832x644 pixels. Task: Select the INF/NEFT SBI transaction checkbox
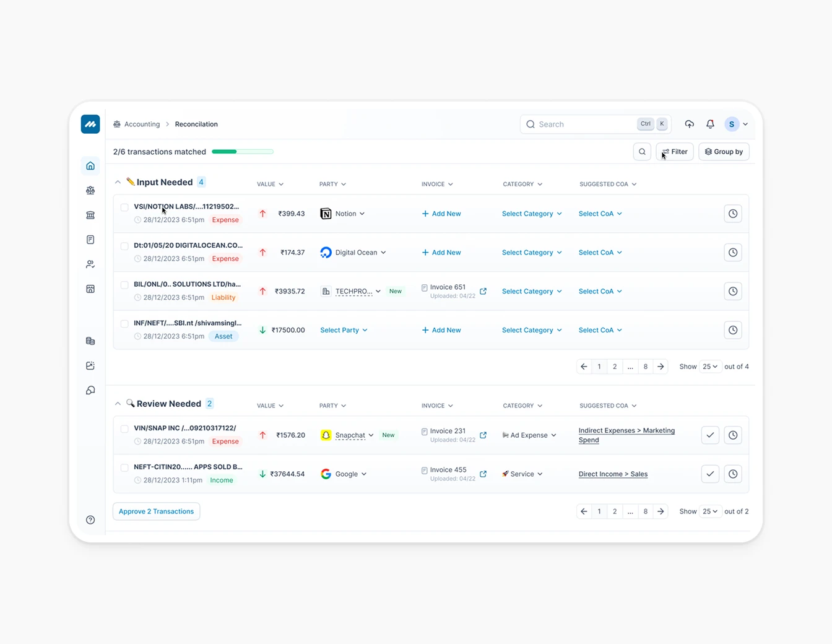(124, 324)
